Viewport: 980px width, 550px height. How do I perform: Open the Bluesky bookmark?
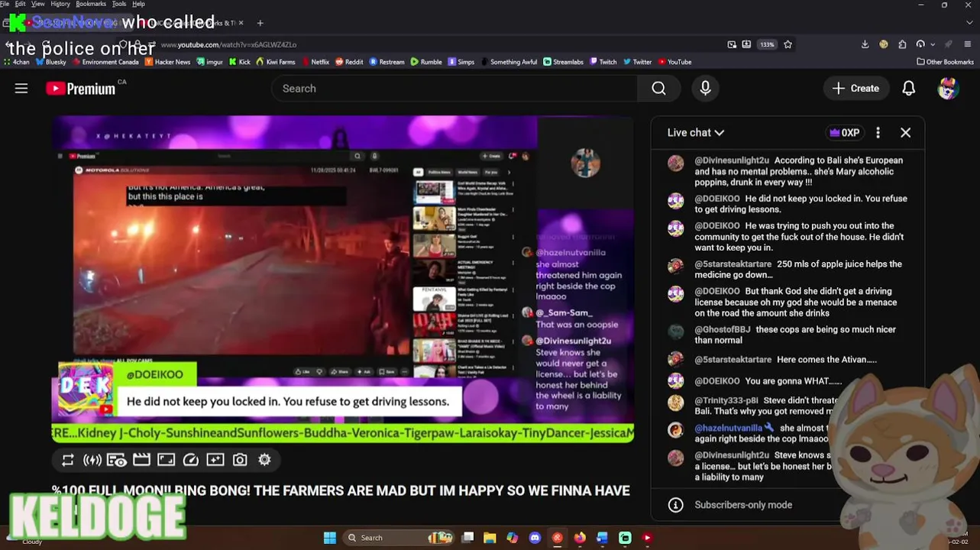click(51, 62)
